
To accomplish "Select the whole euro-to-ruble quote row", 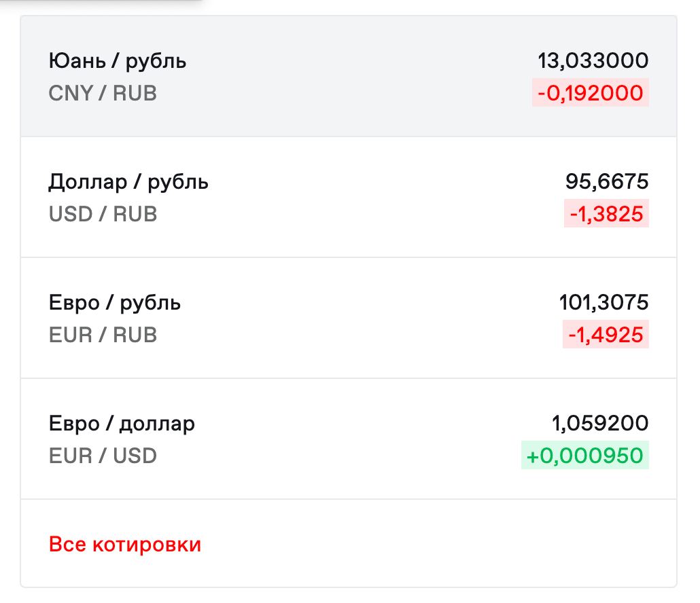I will tap(349, 318).
